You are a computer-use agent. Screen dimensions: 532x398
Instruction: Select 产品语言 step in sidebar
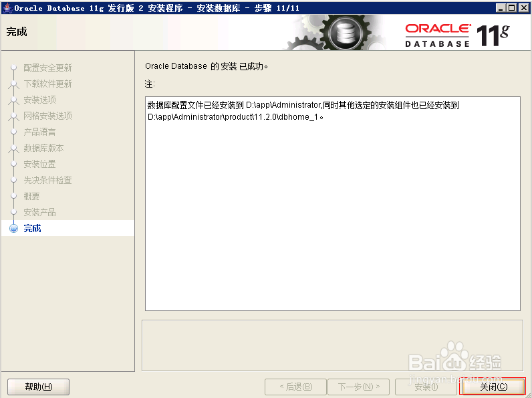pos(39,132)
